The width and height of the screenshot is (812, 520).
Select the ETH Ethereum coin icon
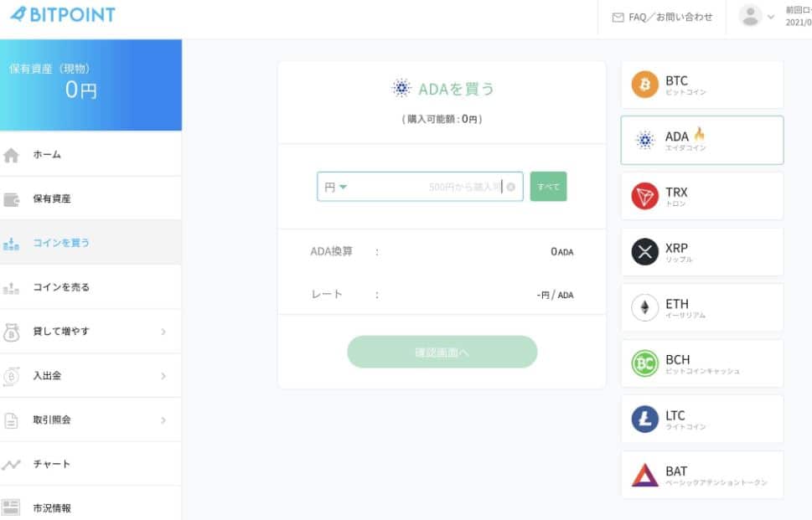click(x=644, y=308)
